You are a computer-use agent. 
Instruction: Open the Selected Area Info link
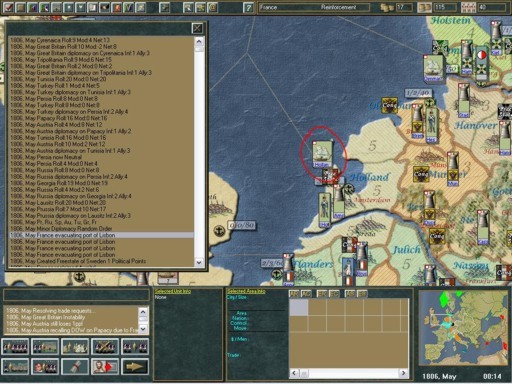[246, 291]
